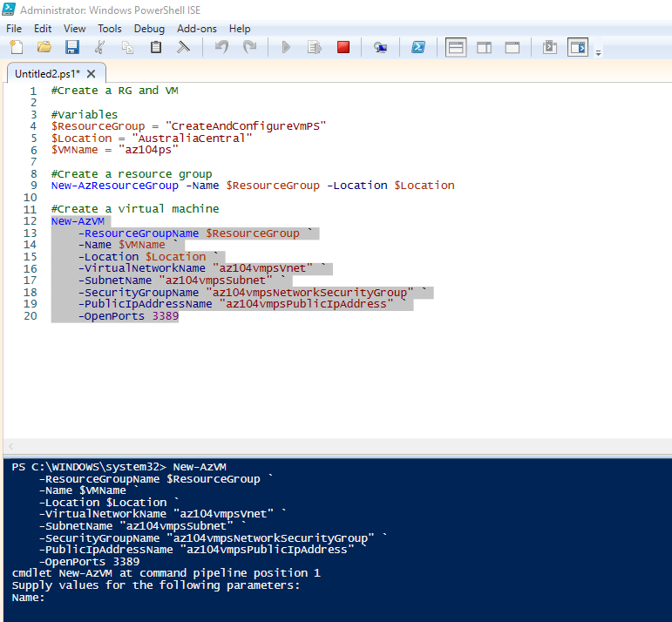Click line number 10 in gutter
672x622 pixels.
[30, 198]
